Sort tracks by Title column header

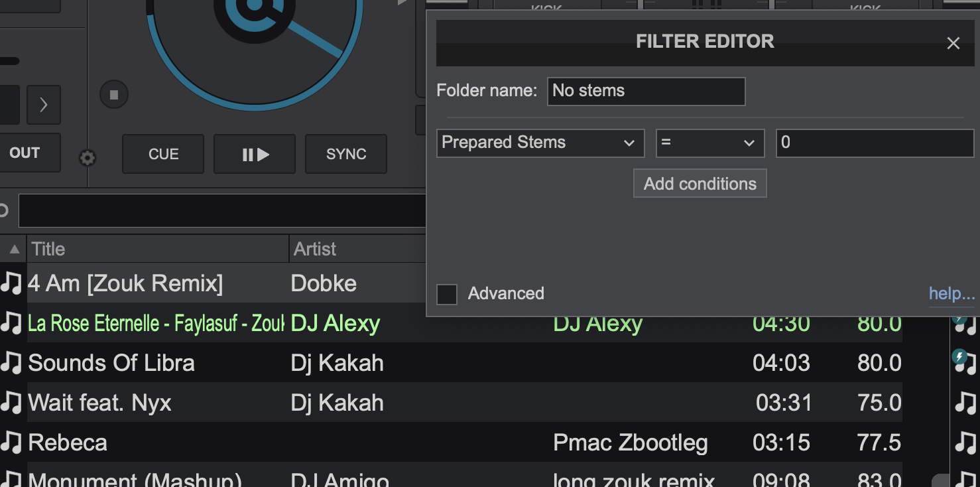click(x=158, y=249)
